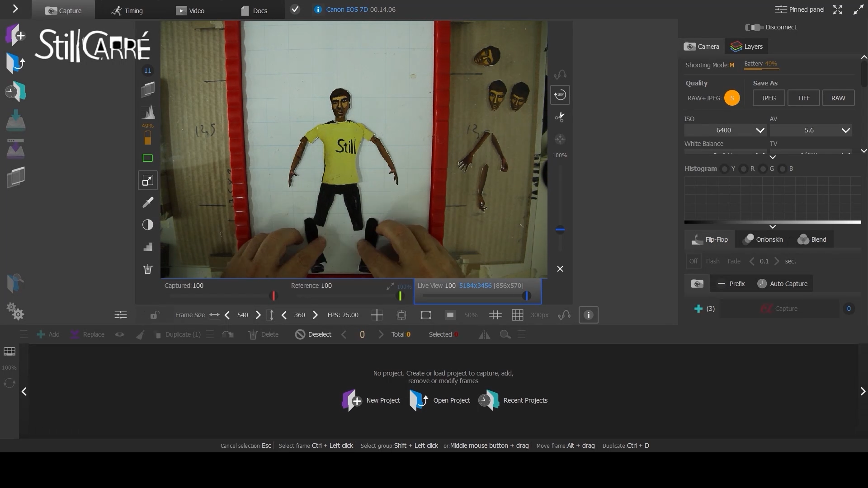The image size is (868, 488).
Task: Open the AV 5.6 dropdown
Action: [810, 130]
